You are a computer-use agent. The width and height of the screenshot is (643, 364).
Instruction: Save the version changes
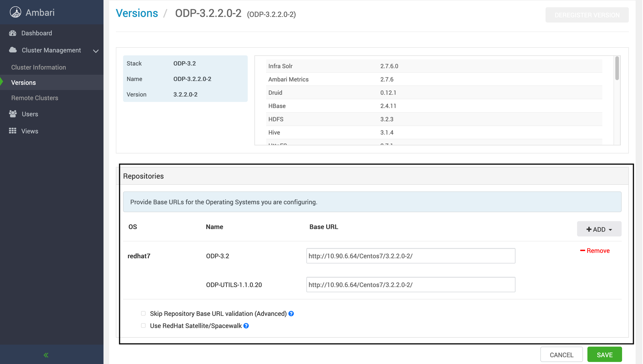coord(605,355)
